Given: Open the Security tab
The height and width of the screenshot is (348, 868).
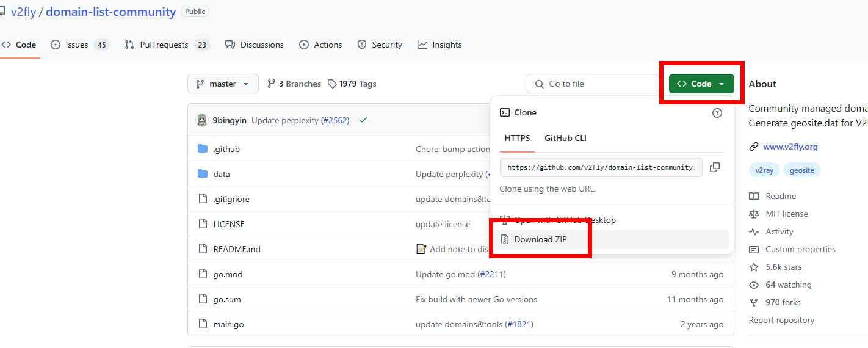Looking at the screenshot, I should [380, 45].
